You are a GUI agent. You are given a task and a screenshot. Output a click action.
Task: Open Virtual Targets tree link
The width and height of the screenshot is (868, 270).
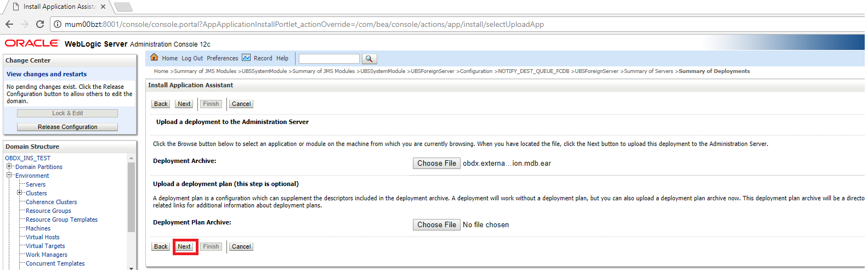[x=45, y=246]
